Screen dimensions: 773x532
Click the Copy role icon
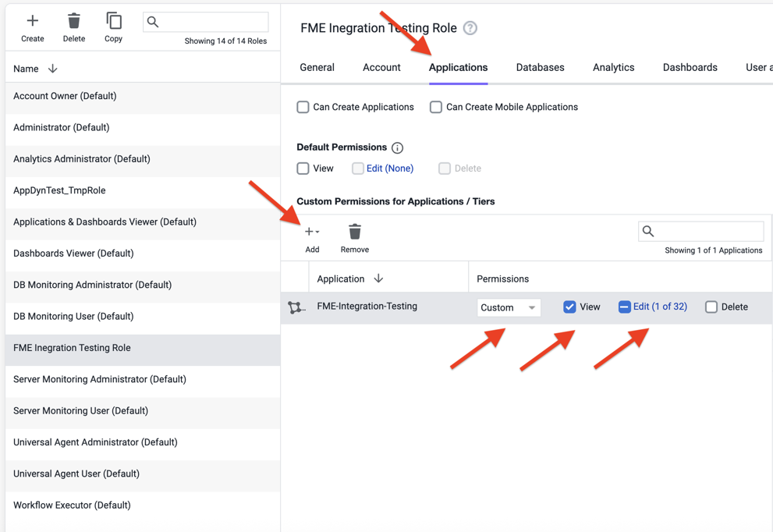pos(114,21)
